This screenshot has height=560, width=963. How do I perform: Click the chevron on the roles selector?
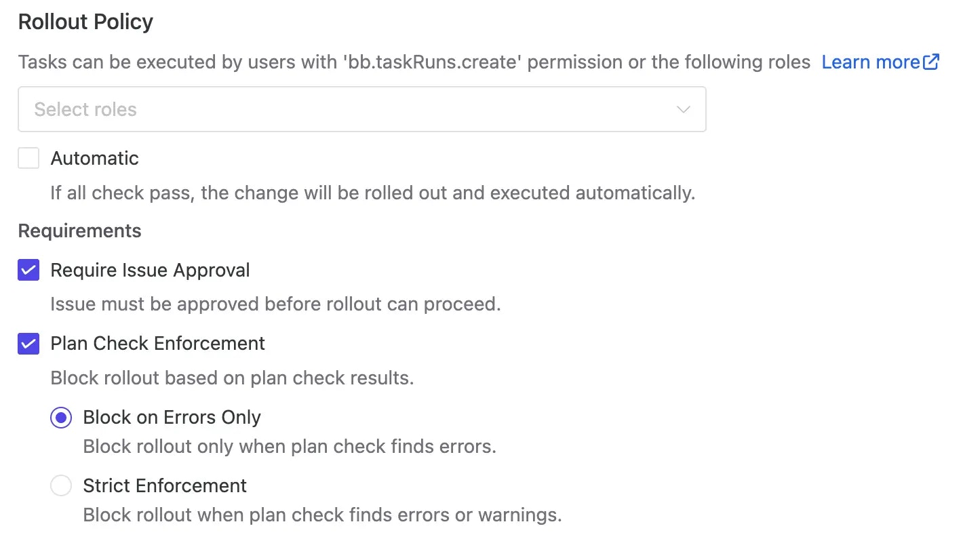[683, 109]
